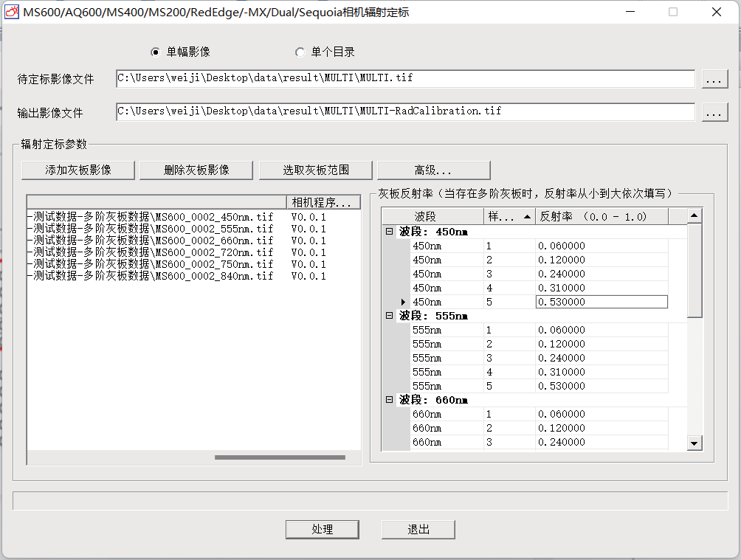Click the 相机程序... column header

coord(323,202)
